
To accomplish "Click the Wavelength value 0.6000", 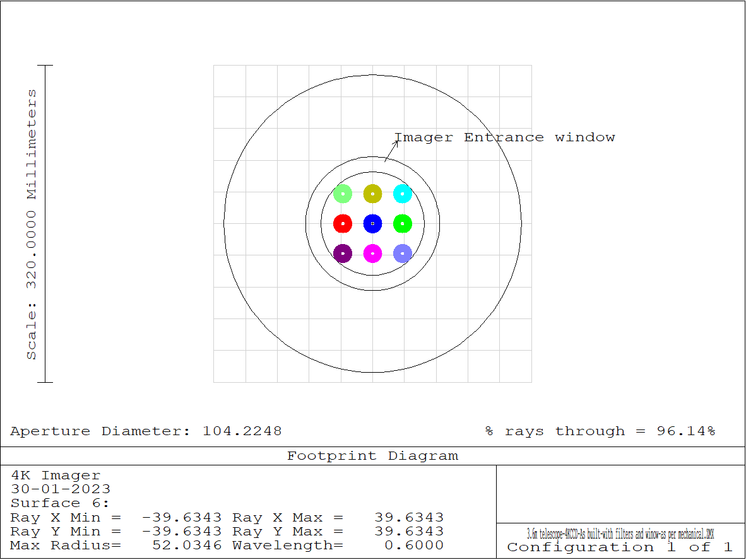I will point(414,545).
